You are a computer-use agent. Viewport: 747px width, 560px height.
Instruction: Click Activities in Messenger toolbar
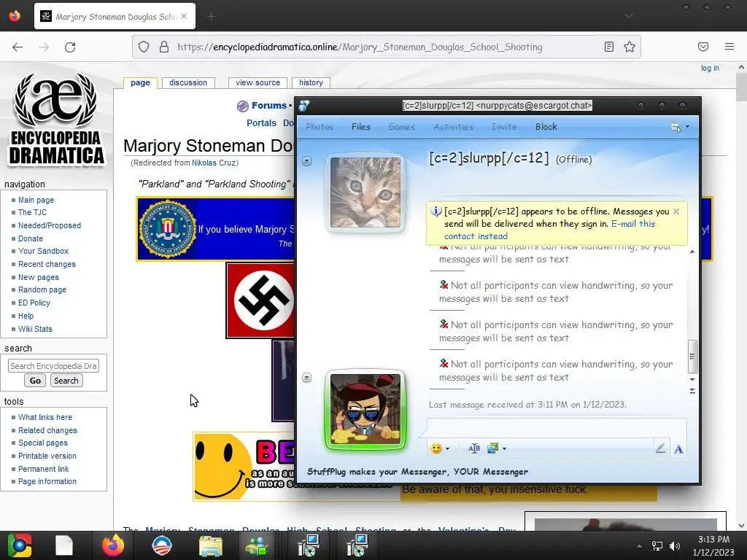pyautogui.click(x=454, y=127)
